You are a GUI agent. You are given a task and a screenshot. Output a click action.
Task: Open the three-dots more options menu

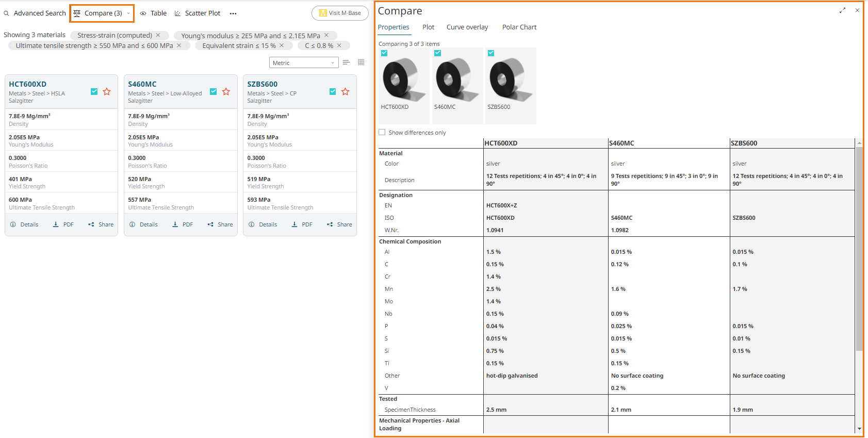click(233, 13)
